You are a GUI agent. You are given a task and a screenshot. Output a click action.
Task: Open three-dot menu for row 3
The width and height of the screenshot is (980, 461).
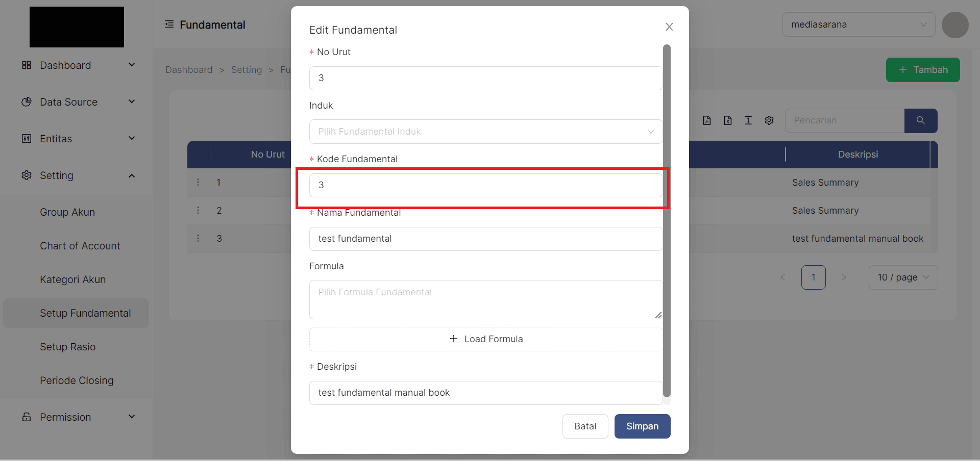tap(198, 238)
